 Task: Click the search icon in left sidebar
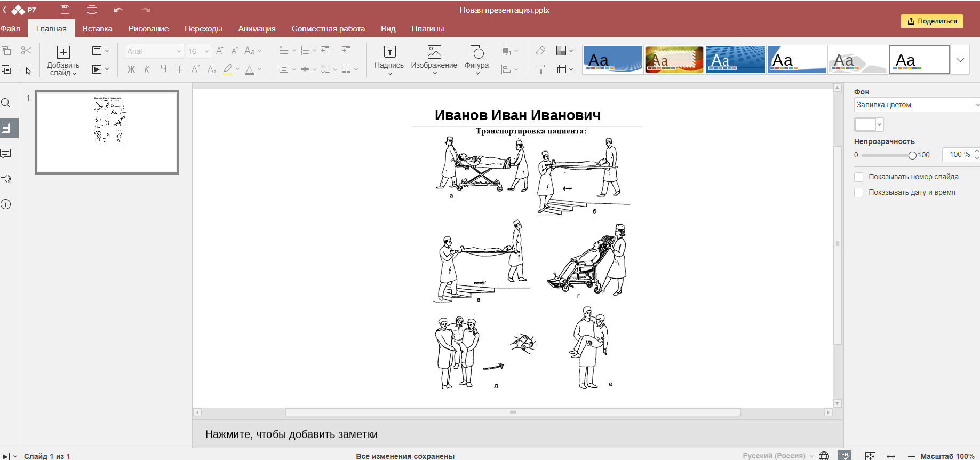6,103
